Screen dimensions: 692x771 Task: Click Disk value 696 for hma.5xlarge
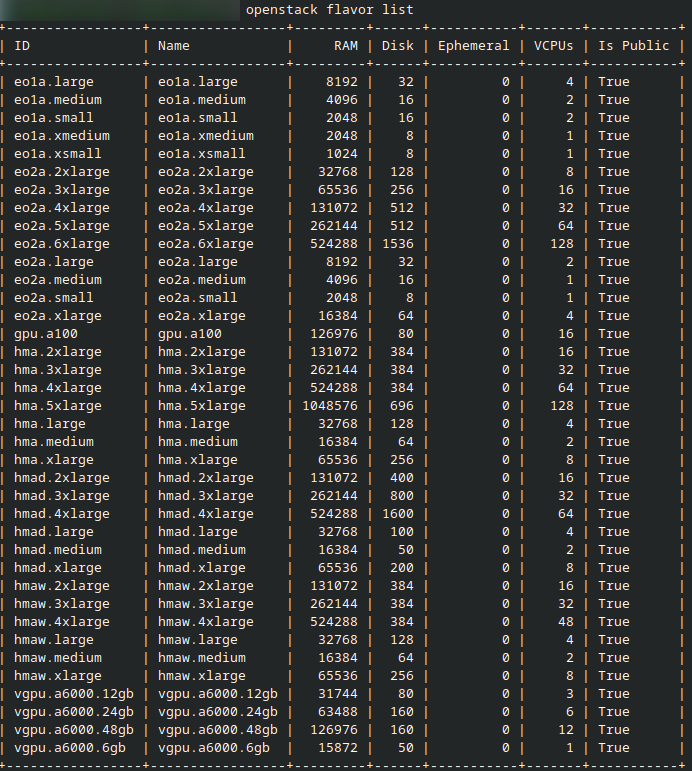click(x=402, y=406)
